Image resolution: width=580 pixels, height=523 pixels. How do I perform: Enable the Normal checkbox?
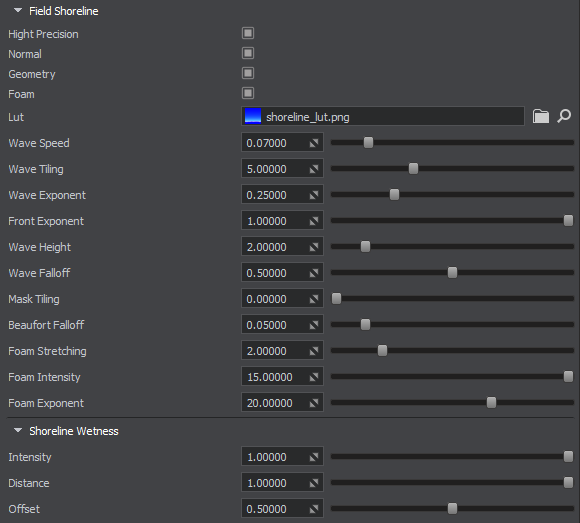pyautogui.click(x=248, y=53)
